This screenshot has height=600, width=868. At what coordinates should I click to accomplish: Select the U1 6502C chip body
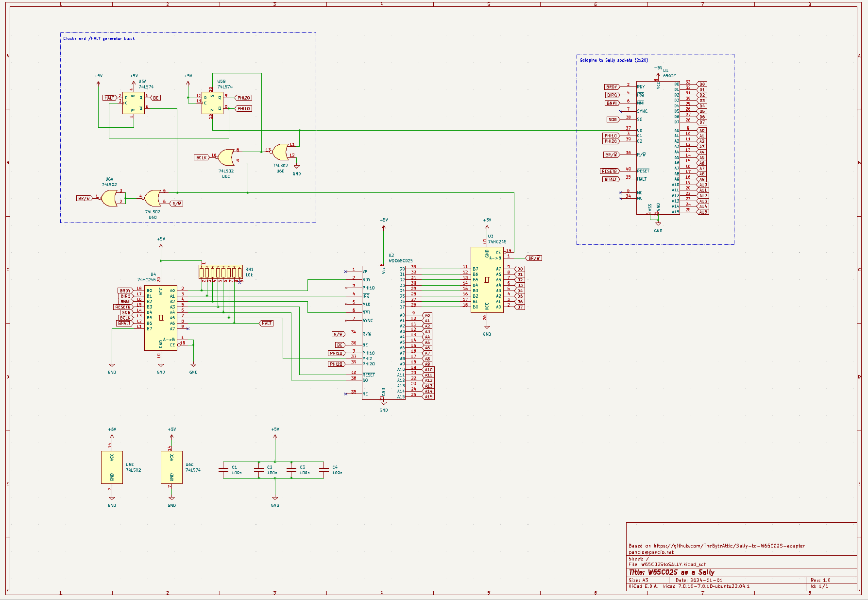click(x=658, y=148)
